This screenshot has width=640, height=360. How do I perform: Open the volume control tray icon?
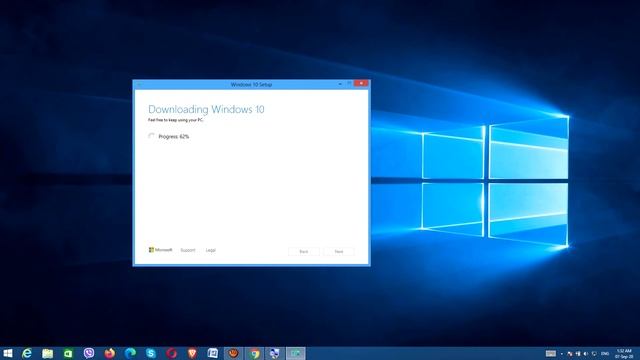pyautogui.click(x=586, y=354)
